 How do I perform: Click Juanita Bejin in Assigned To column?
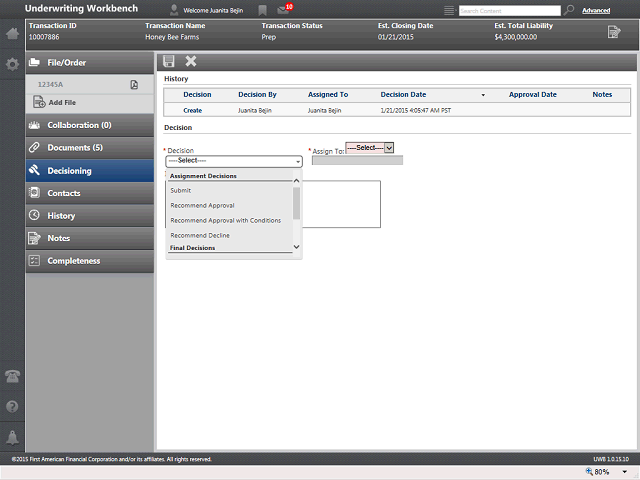click(324, 111)
